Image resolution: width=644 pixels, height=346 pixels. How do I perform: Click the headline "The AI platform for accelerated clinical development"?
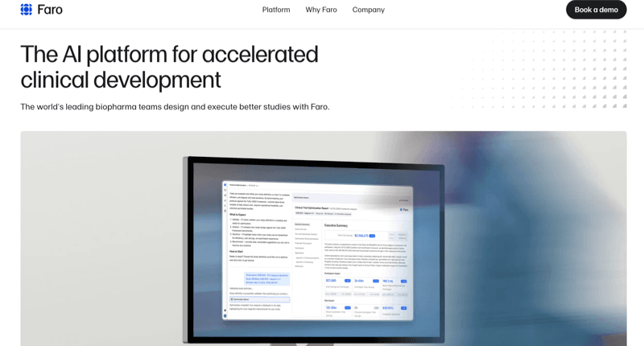point(169,67)
